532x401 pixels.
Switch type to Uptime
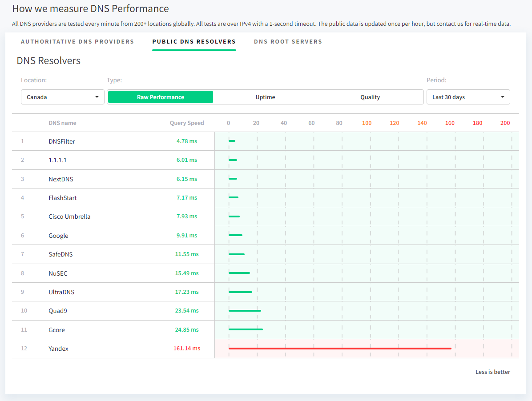[265, 97]
